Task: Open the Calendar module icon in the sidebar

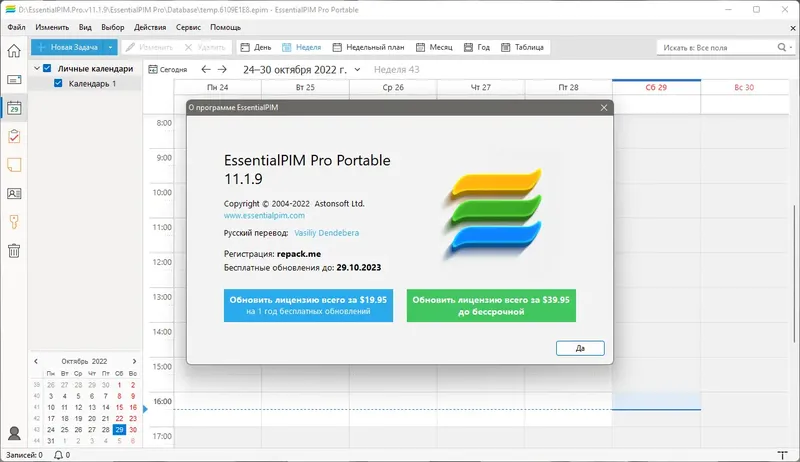Action: click(x=14, y=108)
